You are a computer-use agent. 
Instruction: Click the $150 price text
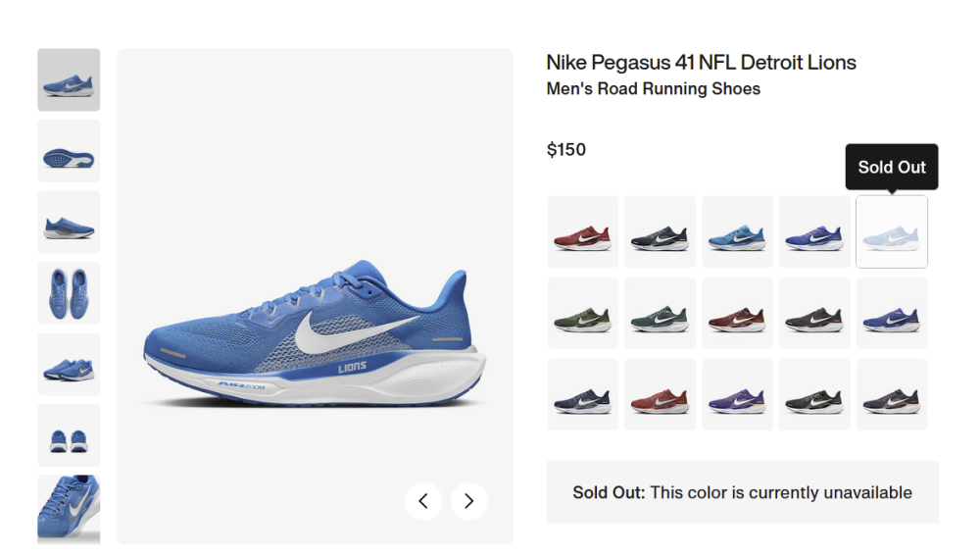click(566, 150)
